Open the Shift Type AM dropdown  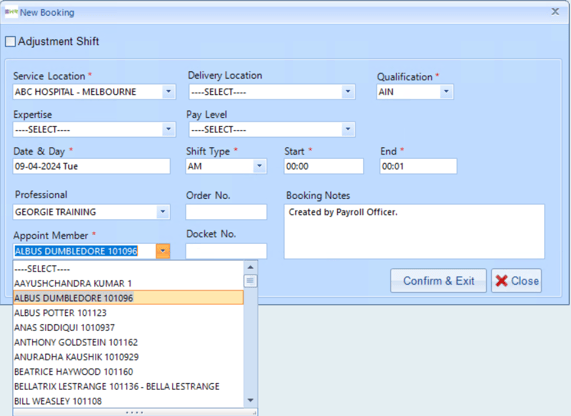click(259, 166)
